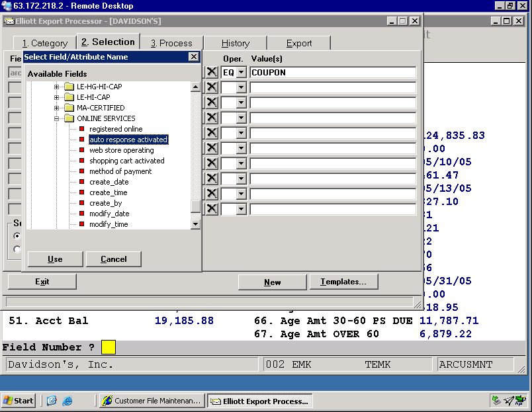Click the LE-HI-CAP folder icon
Viewport: 532px width, 412px height.
click(69, 97)
